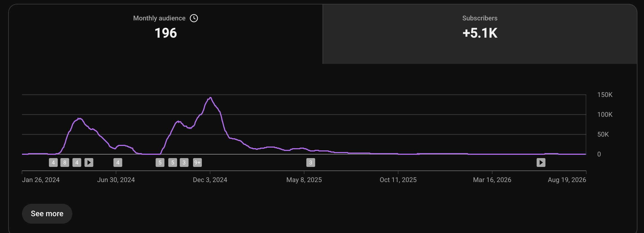Screen dimensions: 644x233
Task: Click the Dec 3, 2024 date label
Action: pos(210,180)
